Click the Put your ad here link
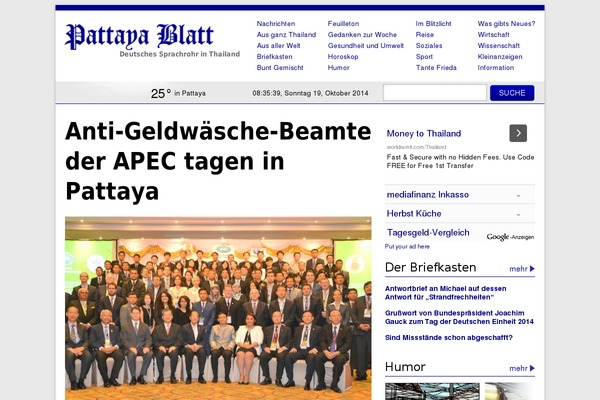The width and height of the screenshot is (600, 400). coord(407,247)
